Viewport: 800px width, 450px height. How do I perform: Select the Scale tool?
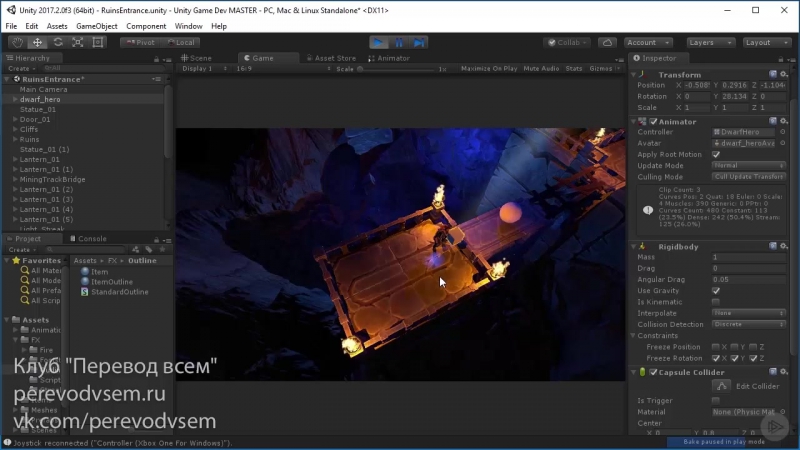(x=78, y=42)
